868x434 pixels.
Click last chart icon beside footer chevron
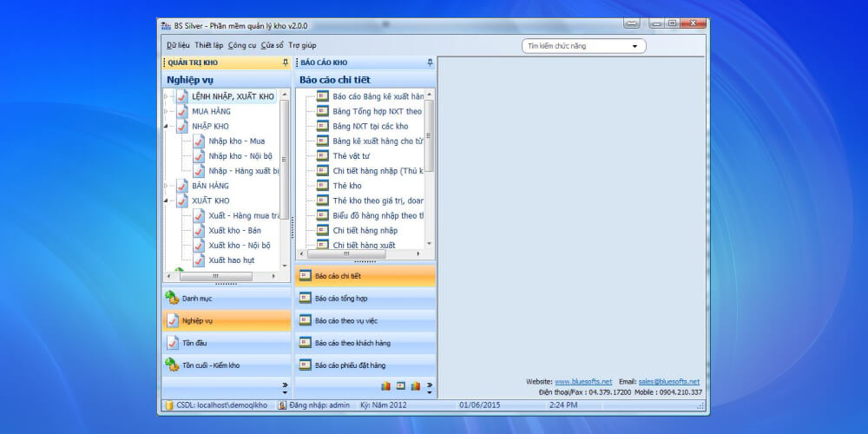[x=415, y=386]
